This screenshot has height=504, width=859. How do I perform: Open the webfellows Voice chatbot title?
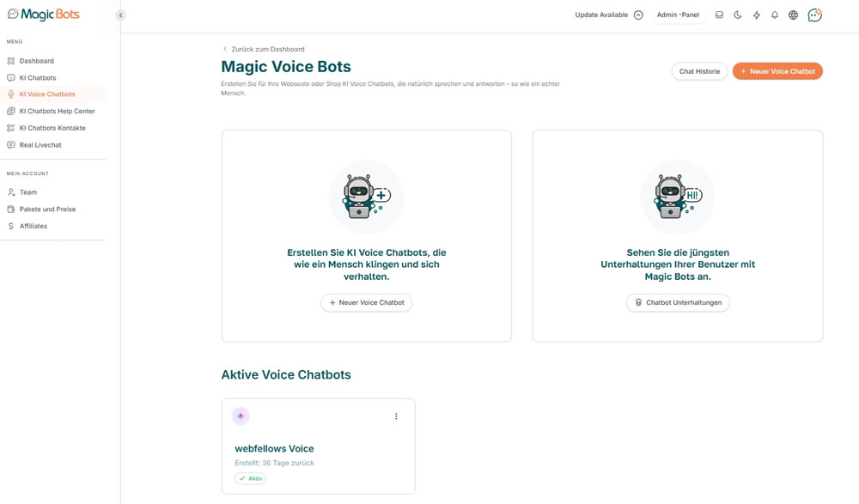click(275, 449)
